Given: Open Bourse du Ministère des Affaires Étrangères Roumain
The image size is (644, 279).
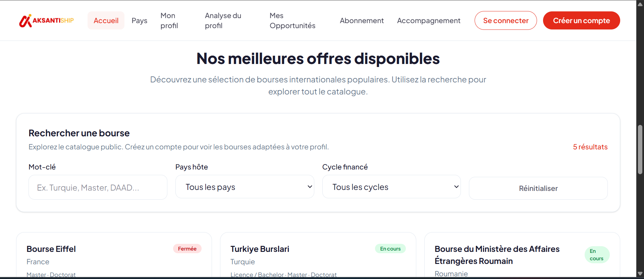Looking at the screenshot, I should pyautogui.click(x=497, y=255).
